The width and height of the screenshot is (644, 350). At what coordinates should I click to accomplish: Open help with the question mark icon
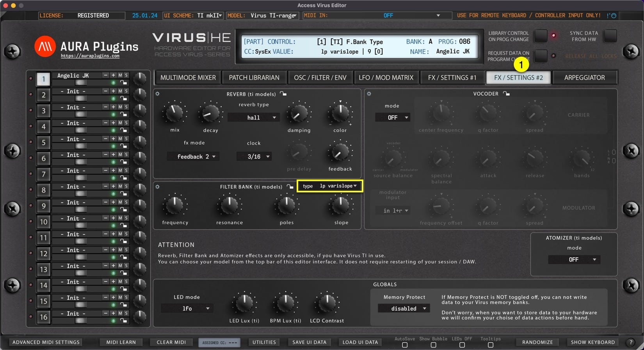(x=631, y=342)
